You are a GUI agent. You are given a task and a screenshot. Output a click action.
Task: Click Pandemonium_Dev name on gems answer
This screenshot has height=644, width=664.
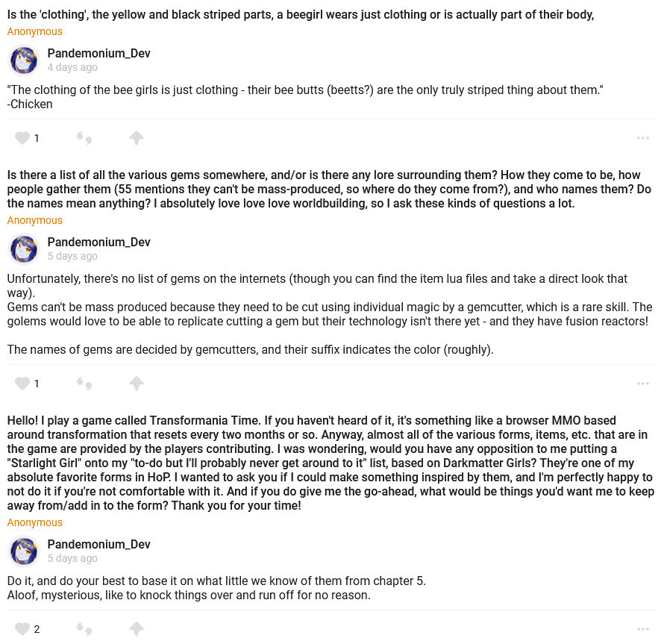point(98,242)
